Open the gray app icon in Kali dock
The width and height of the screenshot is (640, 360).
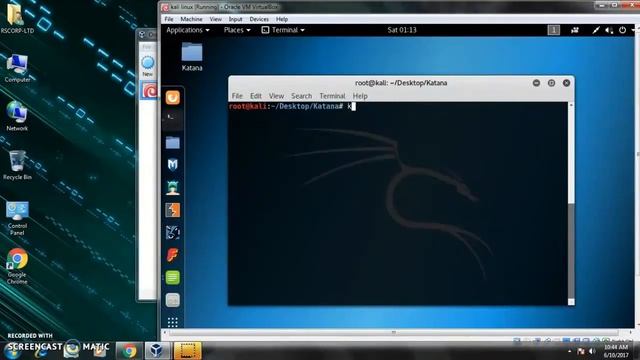click(x=173, y=300)
